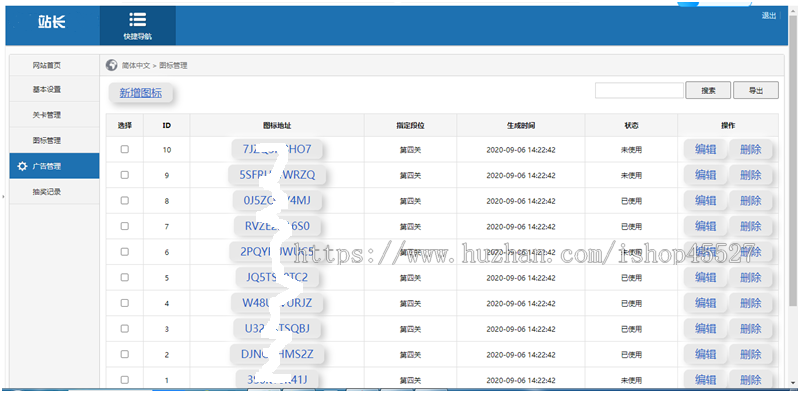Click 第四关 cell in ID 9 row
800x393 pixels.
click(410, 176)
